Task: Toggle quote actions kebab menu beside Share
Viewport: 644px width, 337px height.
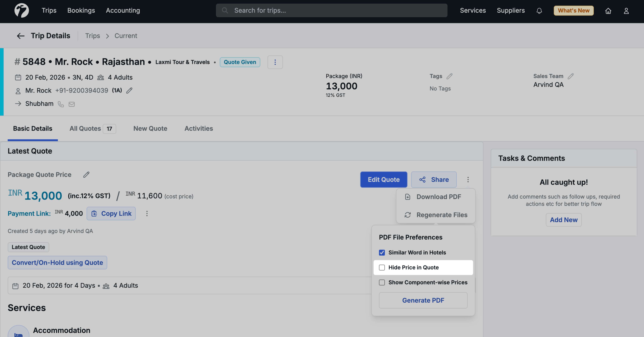Action: (468, 179)
